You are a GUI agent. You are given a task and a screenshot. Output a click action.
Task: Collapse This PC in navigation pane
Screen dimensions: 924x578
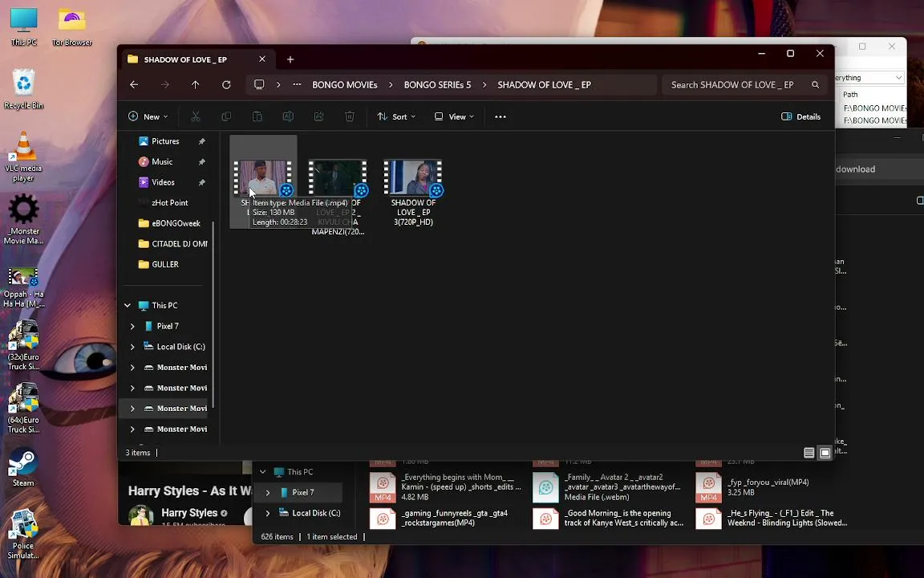point(128,306)
